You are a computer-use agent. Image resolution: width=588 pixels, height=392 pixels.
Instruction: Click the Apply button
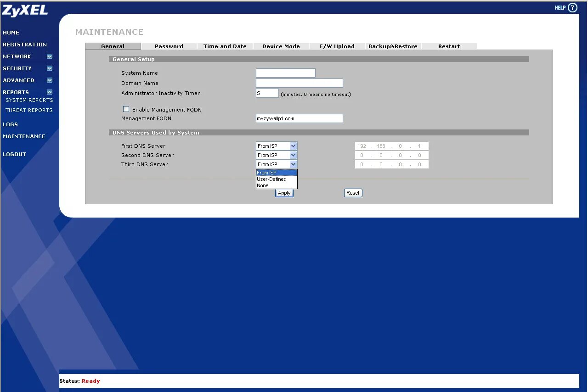coord(284,193)
